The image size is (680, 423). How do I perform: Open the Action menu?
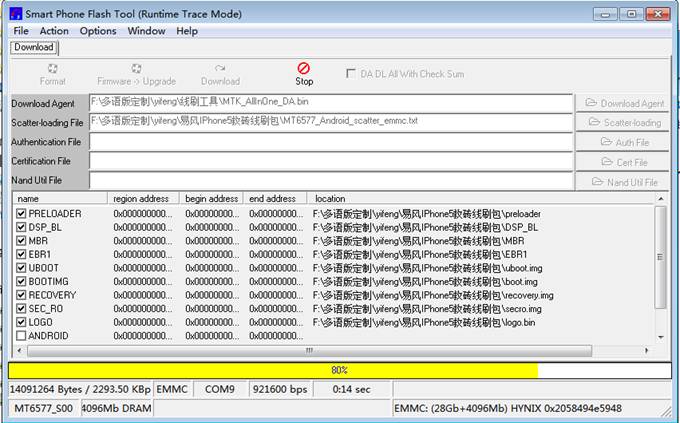pyautogui.click(x=54, y=31)
